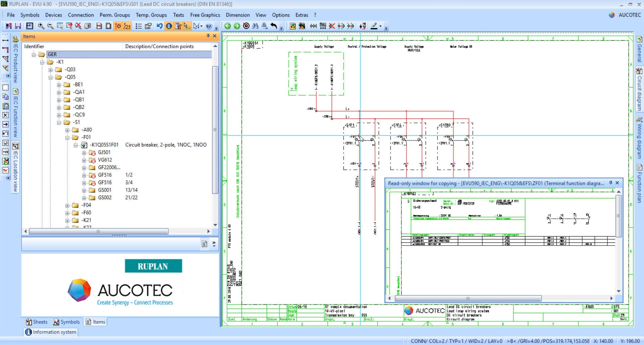Select the Zoom In tool
The image size is (644, 345).
click(40, 26)
